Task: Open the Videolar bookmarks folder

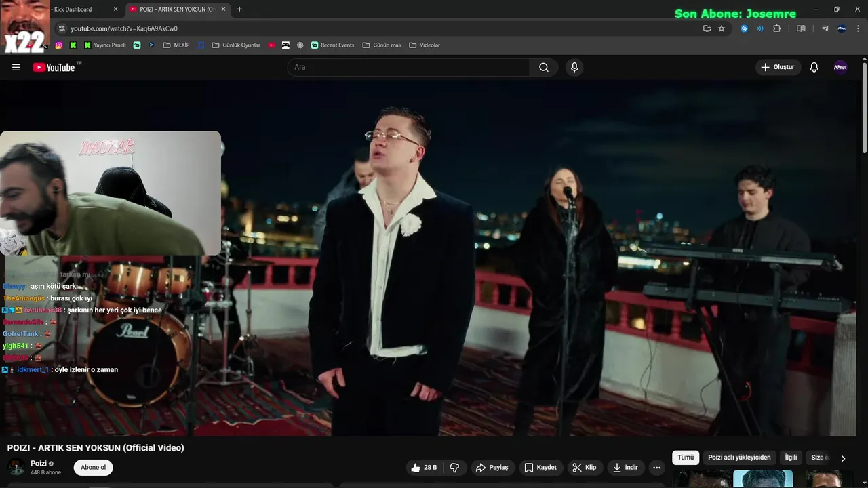Action: [425, 45]
